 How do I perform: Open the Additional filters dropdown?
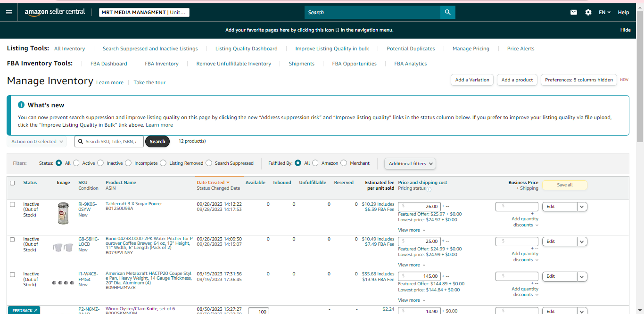(410, 163)
